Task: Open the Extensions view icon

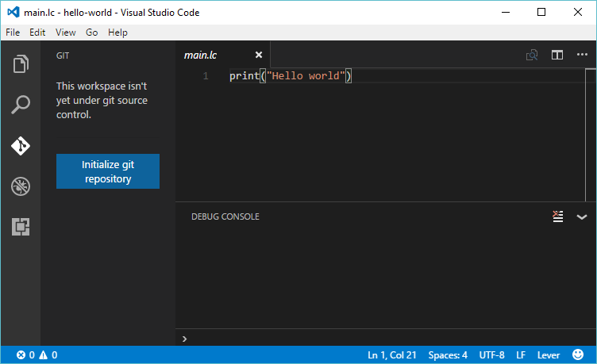Action: point(21,228)
